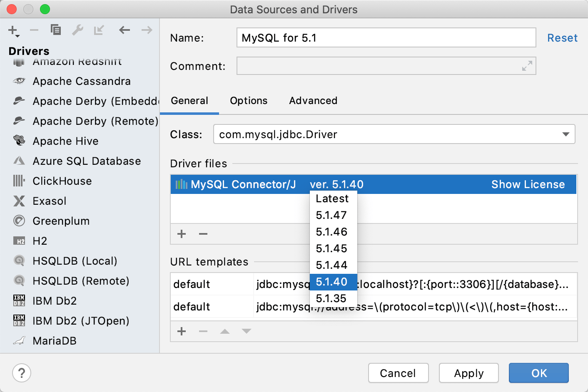This screenshot has height=392, width=588.
Task: Open driver tools with the wrench icon
Action: point(77,30)
